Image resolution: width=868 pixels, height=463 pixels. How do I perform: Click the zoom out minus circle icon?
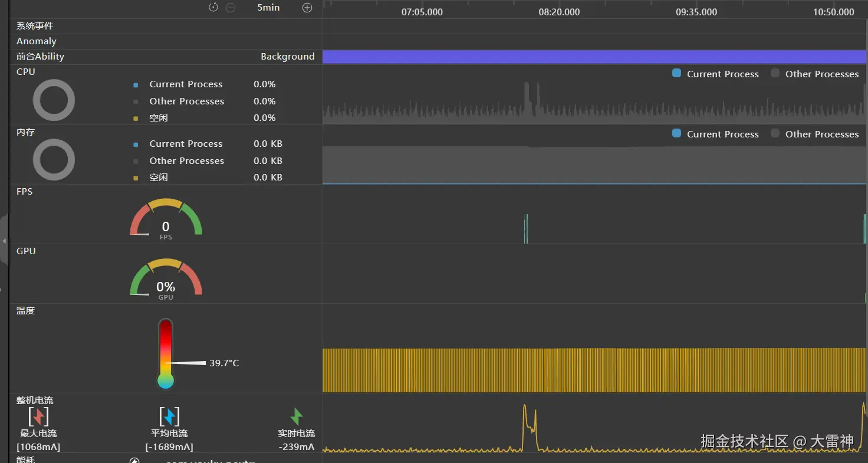click(x=231, y=8)
